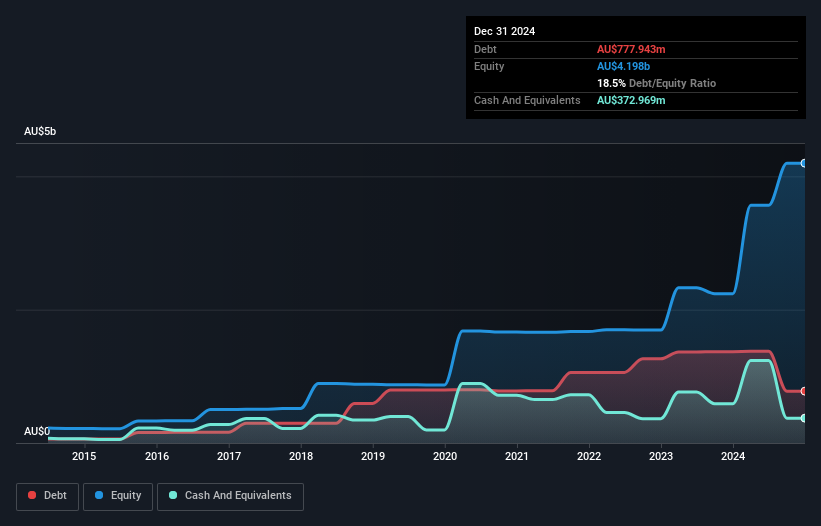
Task: Click the Equity label in tooltip
Action: pos(489,66)
